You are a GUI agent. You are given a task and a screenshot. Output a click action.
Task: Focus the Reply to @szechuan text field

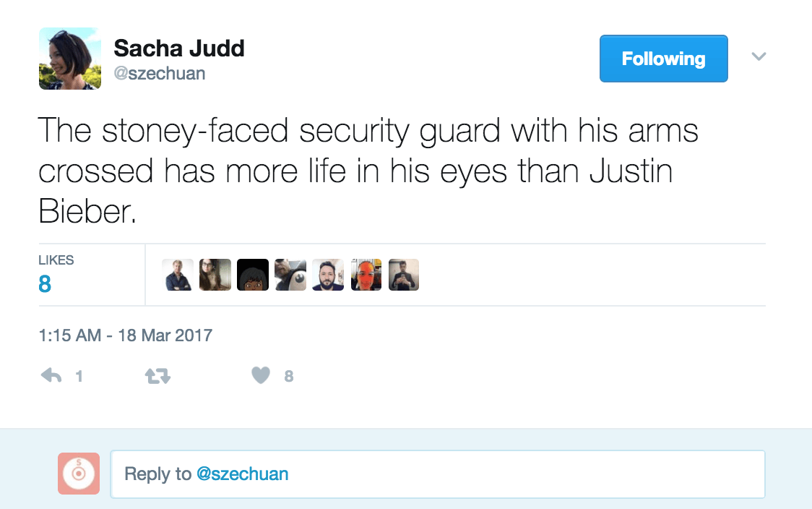437,474
